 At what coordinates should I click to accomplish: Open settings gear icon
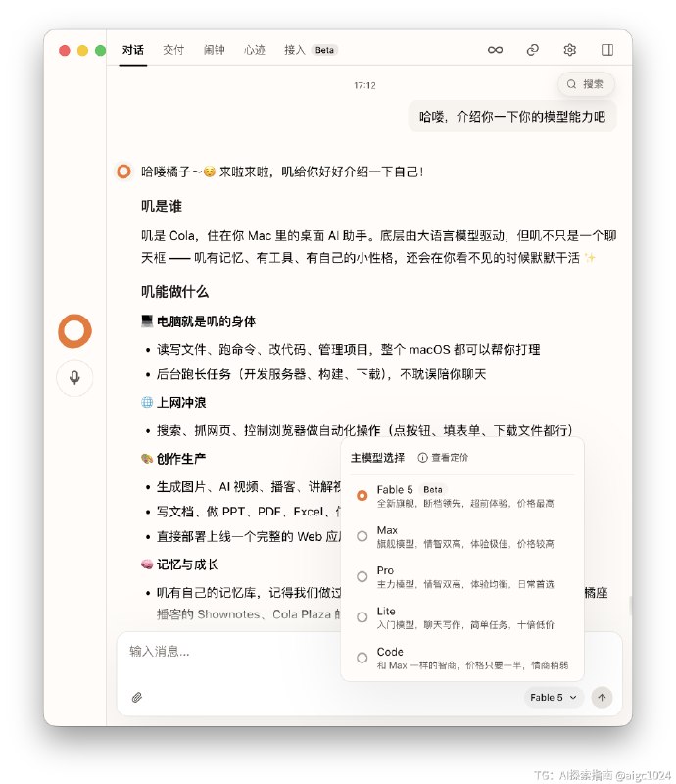[x=570, y=50]
